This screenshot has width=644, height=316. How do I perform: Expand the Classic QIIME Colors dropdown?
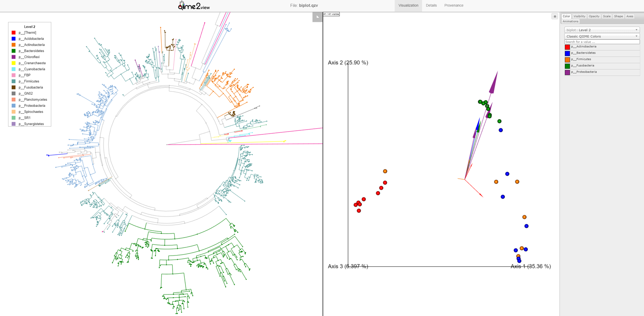(x=602, y=37)
